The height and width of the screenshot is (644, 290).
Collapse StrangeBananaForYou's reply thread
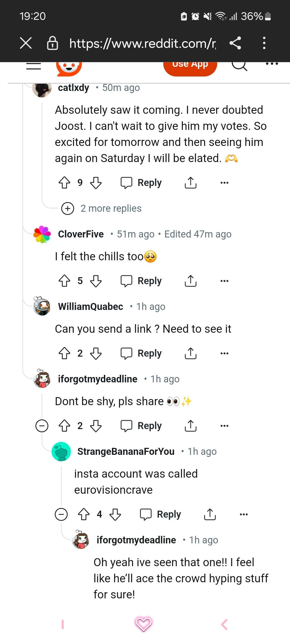(61, 514)
